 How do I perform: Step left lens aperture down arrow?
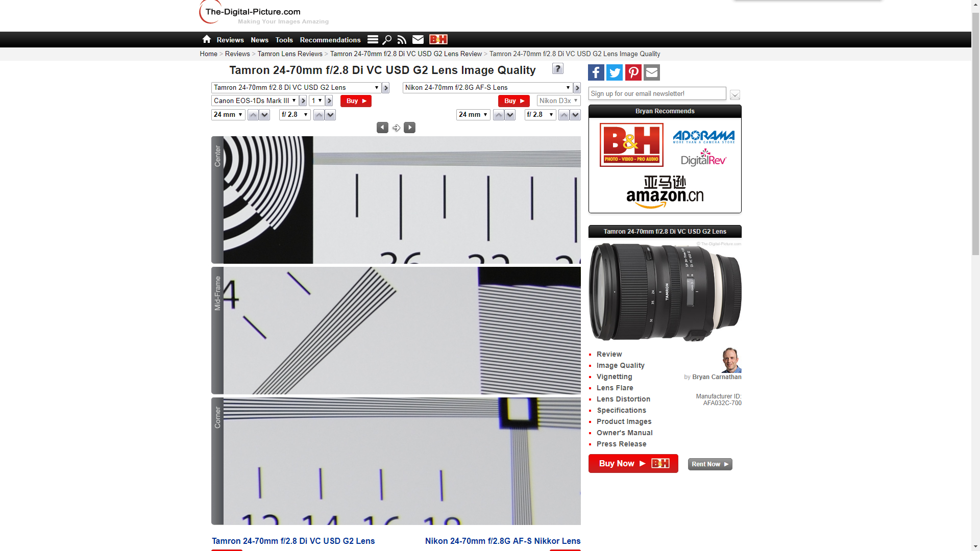pyautogui.click(x=330, y=115)
